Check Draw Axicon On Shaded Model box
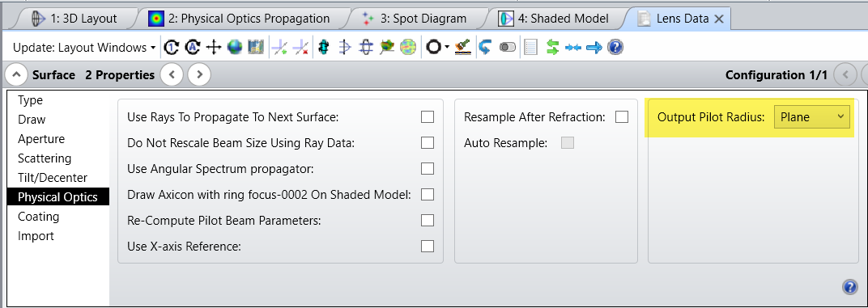The height and width of the screenshot is (308, 868). 427,194
